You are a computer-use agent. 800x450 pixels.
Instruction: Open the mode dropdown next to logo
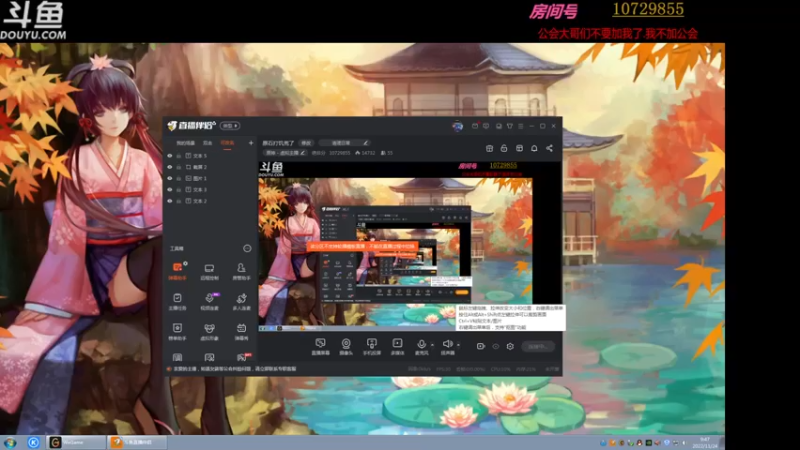point(230,126)
